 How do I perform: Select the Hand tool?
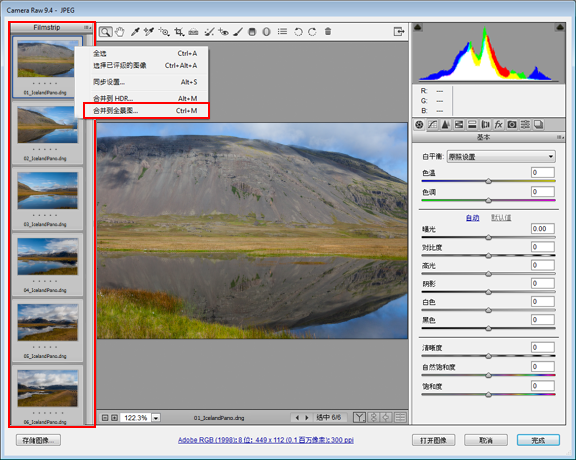[120, 32]
